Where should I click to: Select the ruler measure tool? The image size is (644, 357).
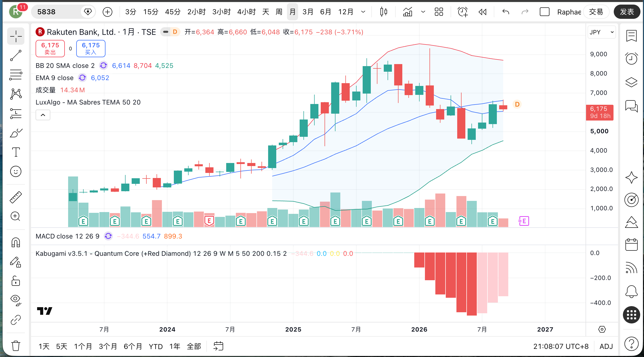16,197
